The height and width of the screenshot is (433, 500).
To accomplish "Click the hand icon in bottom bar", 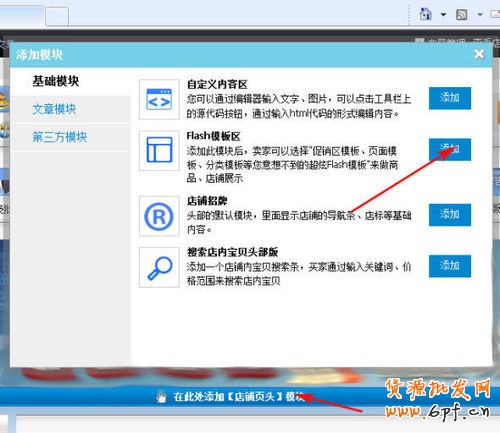I will [x=161, y=397].
